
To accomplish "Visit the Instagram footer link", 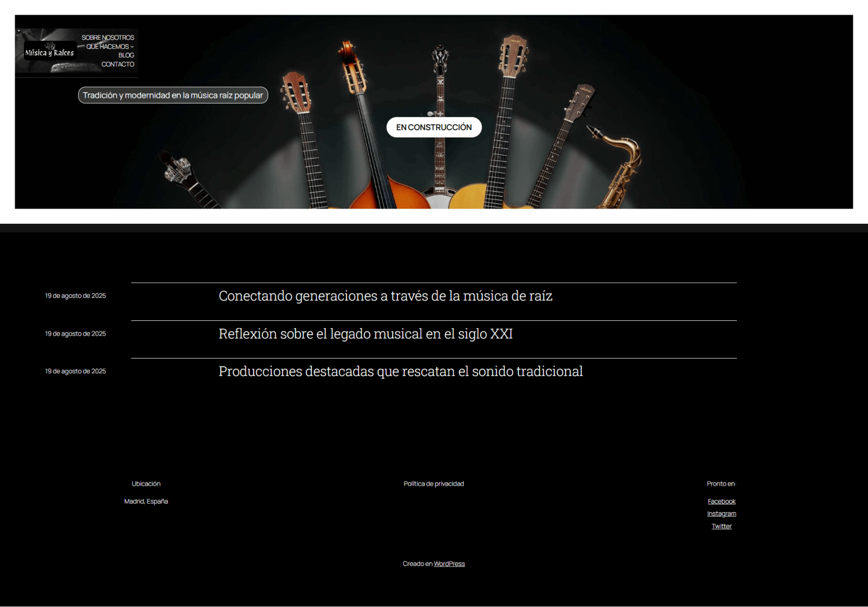I will click(x=721, y=514).
